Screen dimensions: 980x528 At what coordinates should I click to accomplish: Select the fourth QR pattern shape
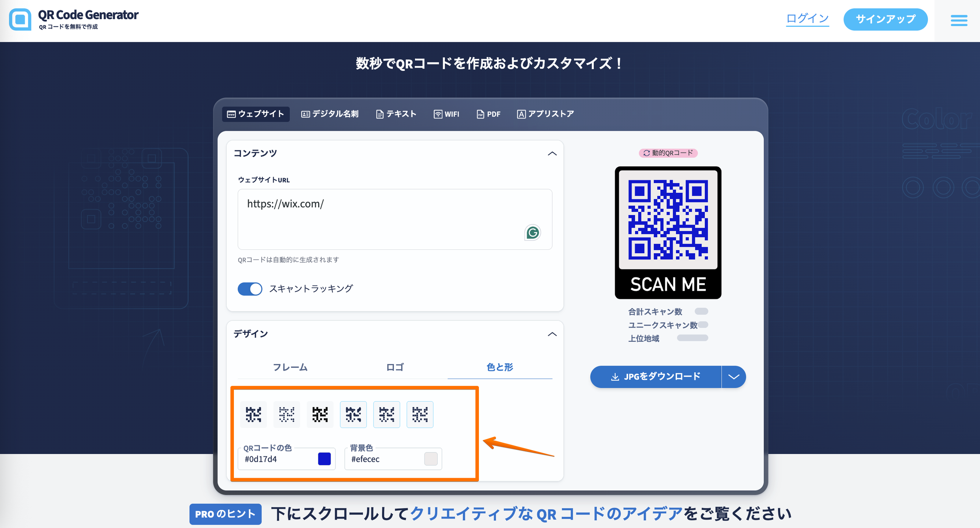pyautogui.click(x=353, y=415)
